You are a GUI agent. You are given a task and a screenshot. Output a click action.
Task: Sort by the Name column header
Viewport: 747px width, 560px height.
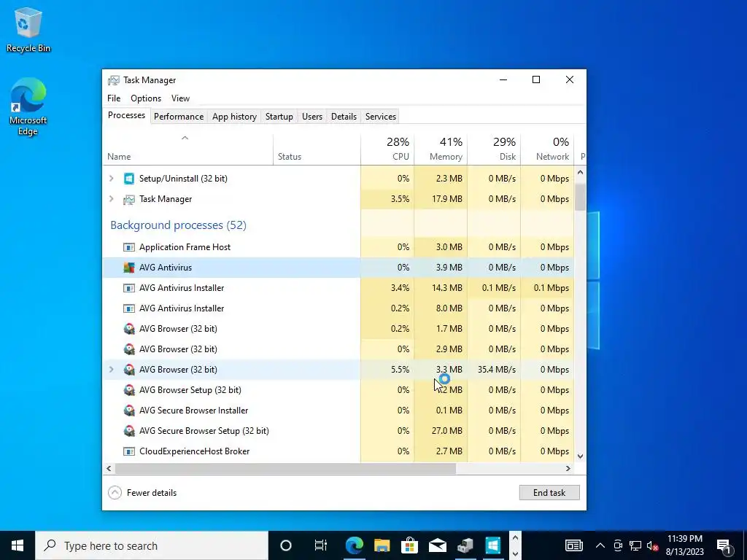pos(187,149)
